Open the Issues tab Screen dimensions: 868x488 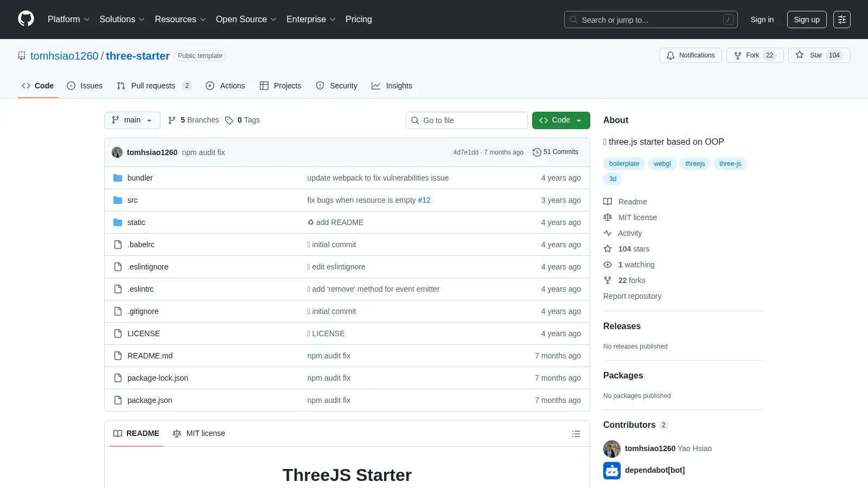point(85,86)
